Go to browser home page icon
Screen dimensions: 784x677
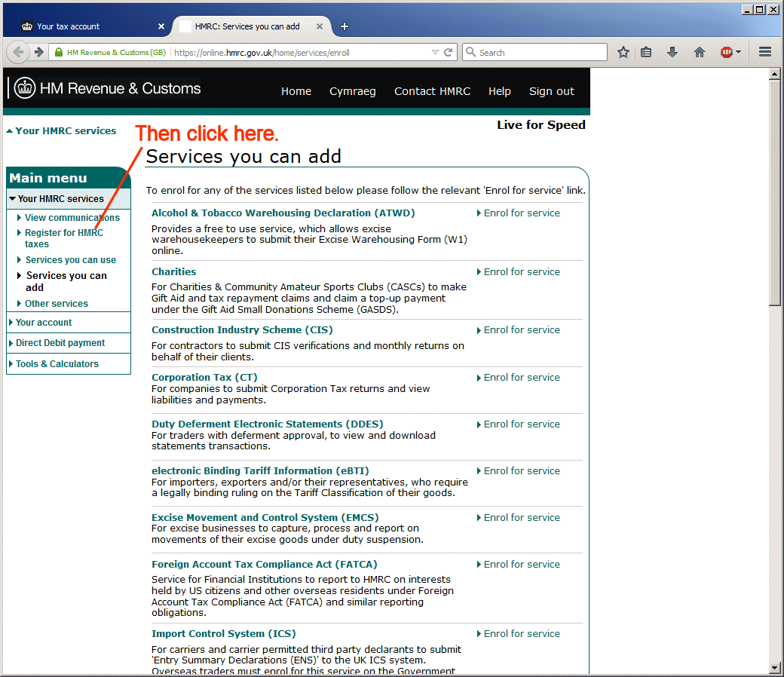700,52
